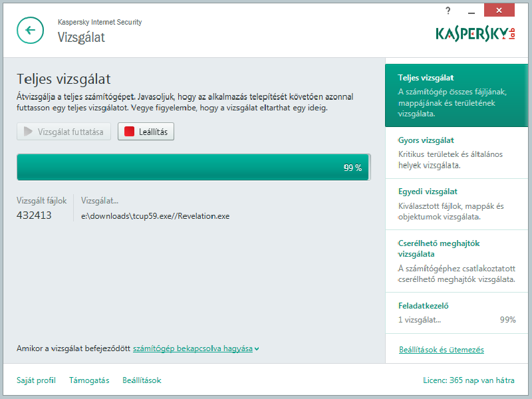This screenshot has width=532, height=399.
Task: Expand the számítógép bekapcsolva hagyása dropdown
Action: [193, 348]
